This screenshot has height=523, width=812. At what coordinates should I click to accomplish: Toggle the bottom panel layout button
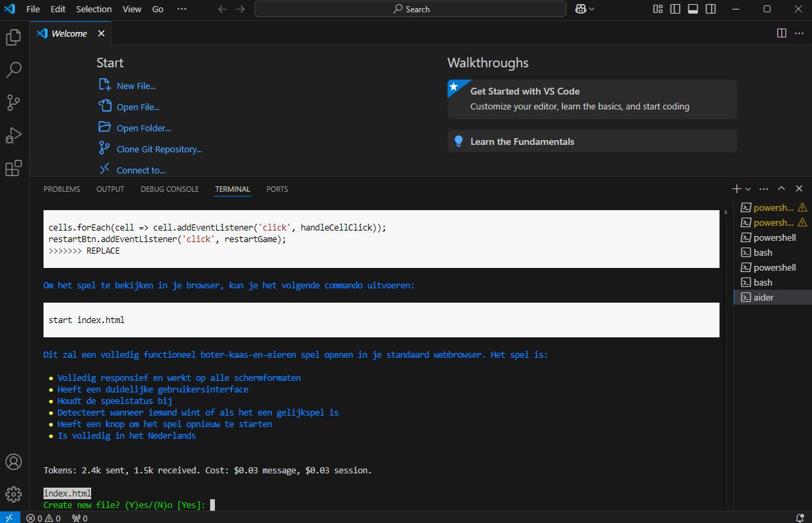[x=693, y=9]
